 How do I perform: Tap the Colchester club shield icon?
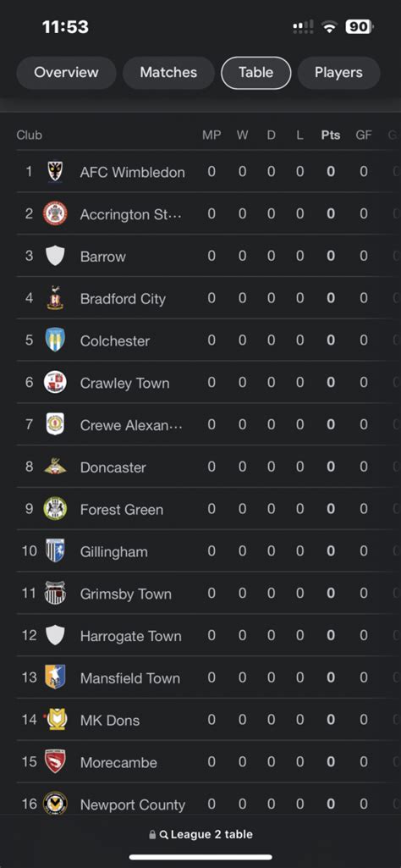[x=55, y=340]
